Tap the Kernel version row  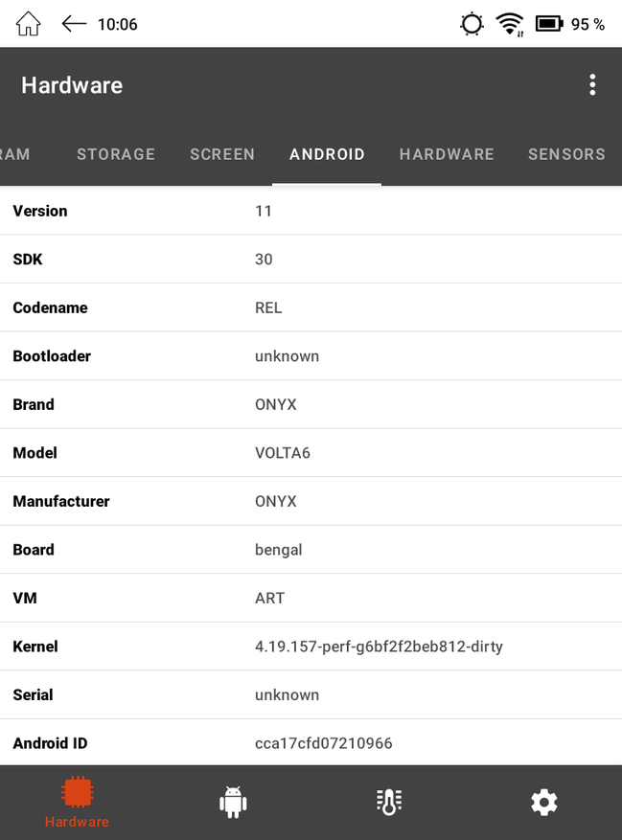pos(311,647)
